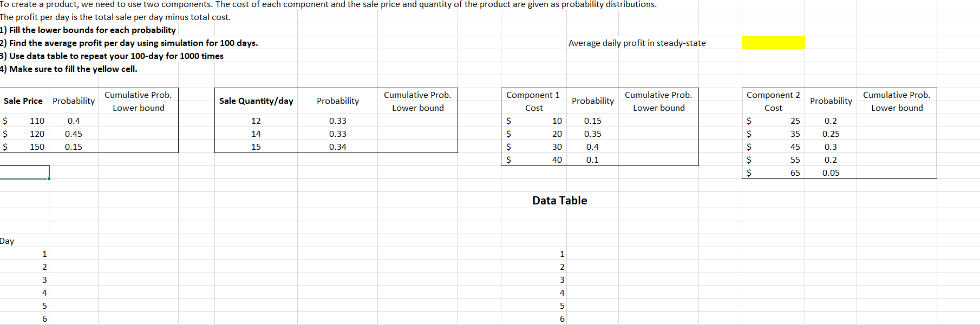
Task: Select empty lower bound cell for Component 1 cost 10
Action: [x=659, y=121]
